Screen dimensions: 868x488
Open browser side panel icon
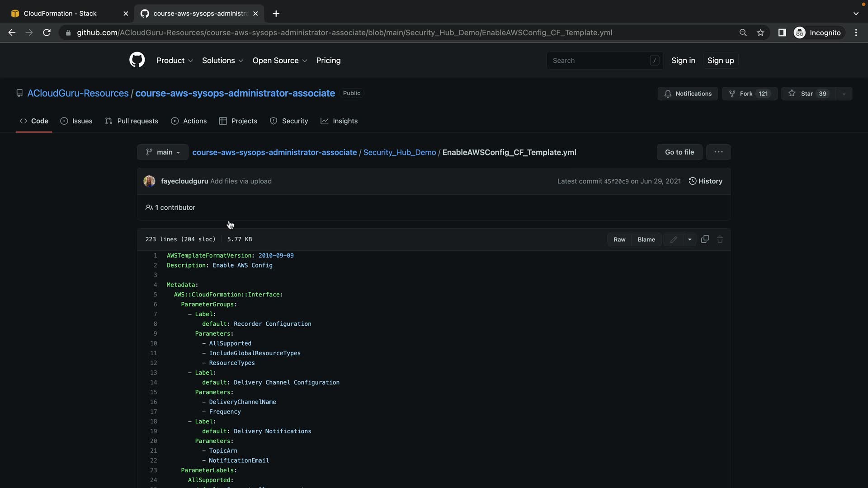click(782, 33)
